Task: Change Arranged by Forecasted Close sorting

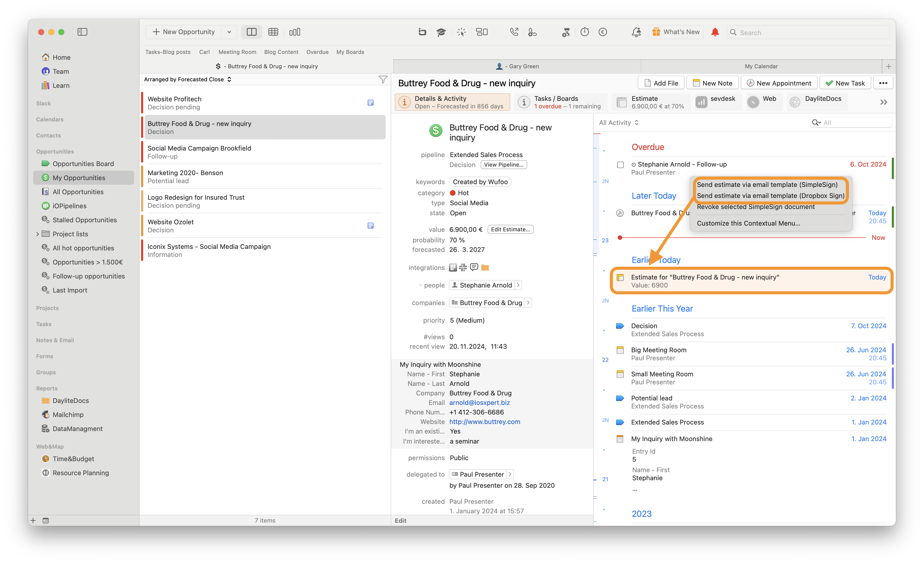Action: [188, 80]
